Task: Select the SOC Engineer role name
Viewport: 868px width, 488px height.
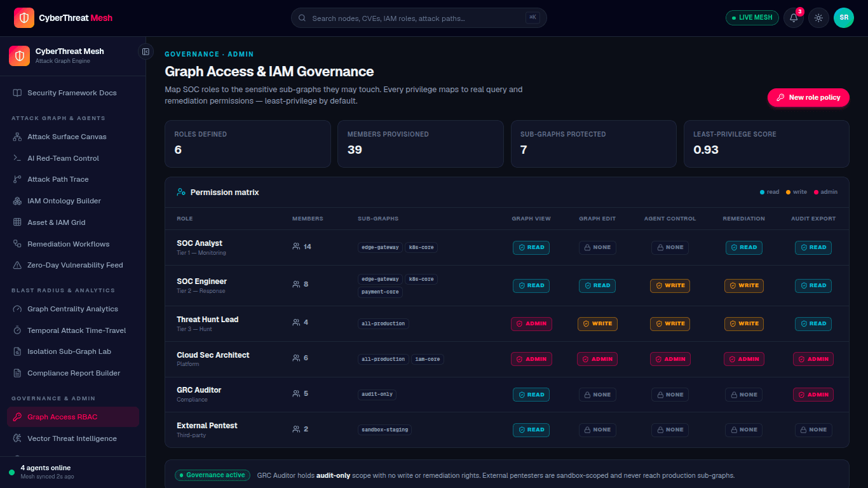Action: pos(201,281)
